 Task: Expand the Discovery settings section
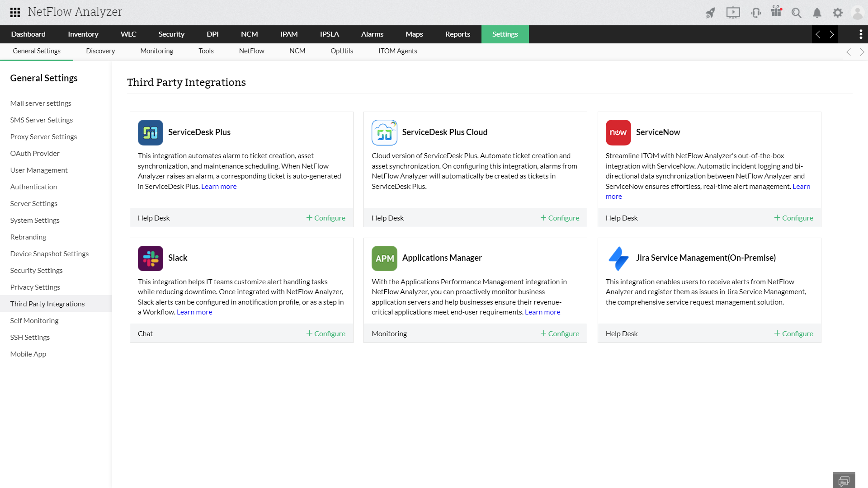click(100, 51)
